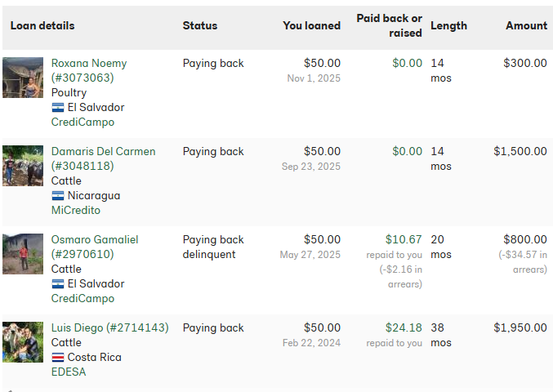View the Osmaro Gamaliel (#2970610) loan
The width and height of the screenshot is (553, 392).
[95, 247]
